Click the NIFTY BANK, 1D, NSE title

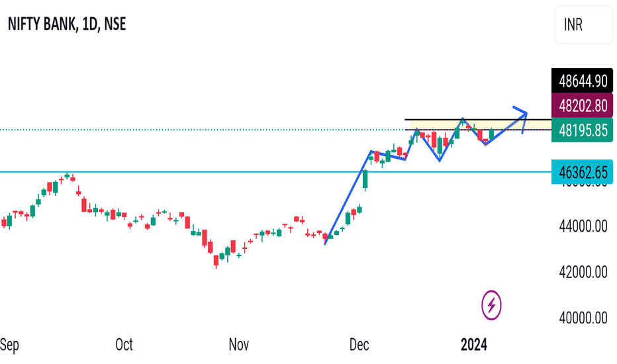point(67,24)
